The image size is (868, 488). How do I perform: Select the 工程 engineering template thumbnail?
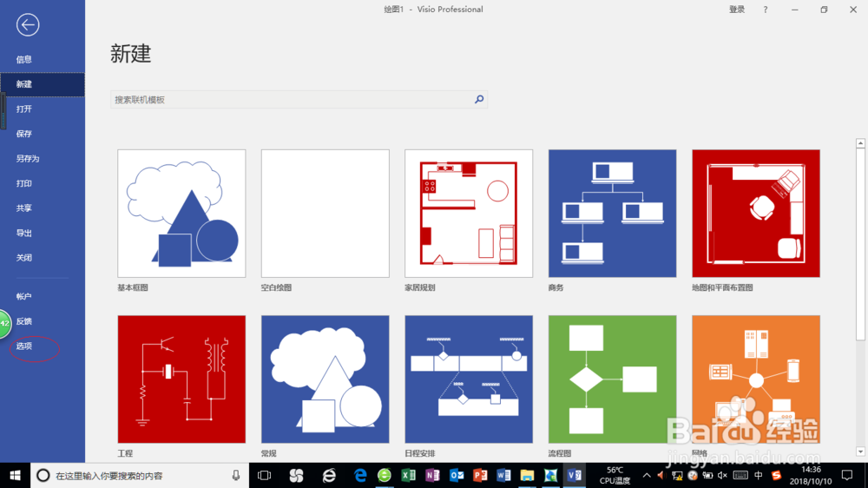click(x=181, y=379)
